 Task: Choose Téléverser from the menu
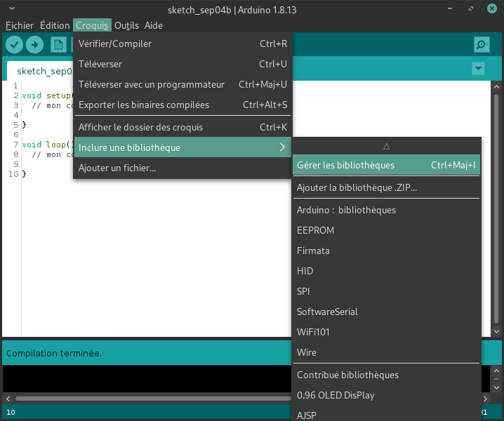pos(183,64)
